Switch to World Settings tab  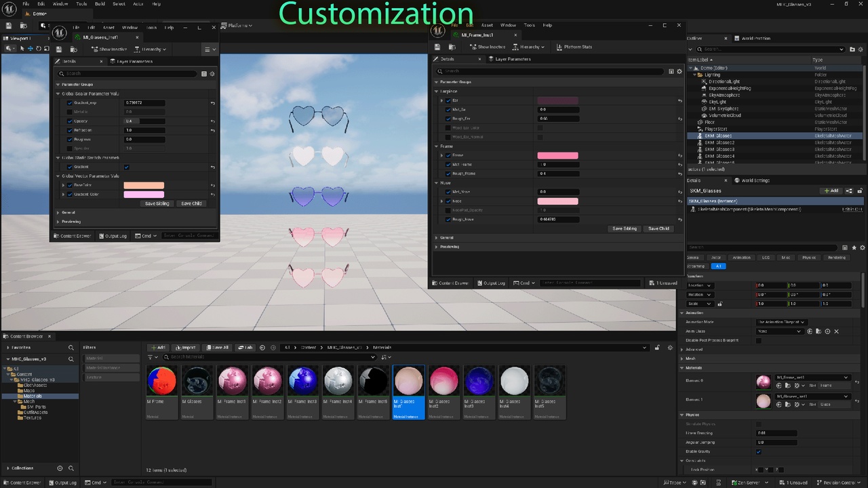(752, 180)
